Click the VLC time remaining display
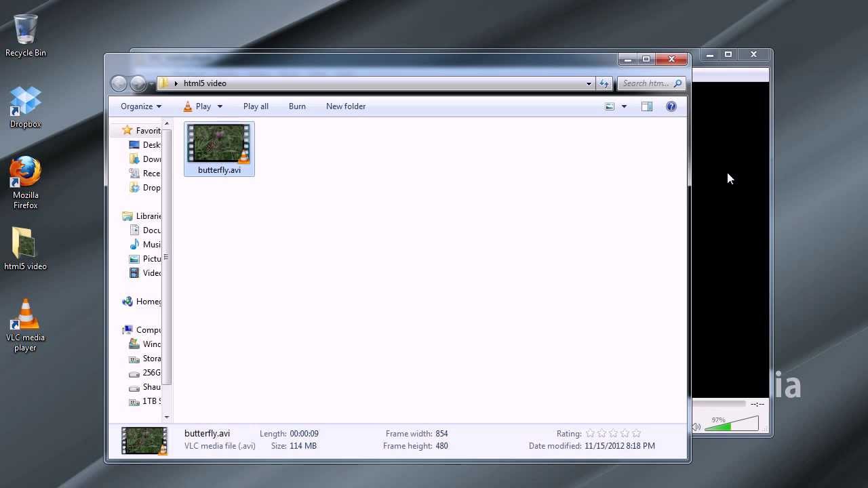The width and height of the screenshot is (868, 488). 757,404
